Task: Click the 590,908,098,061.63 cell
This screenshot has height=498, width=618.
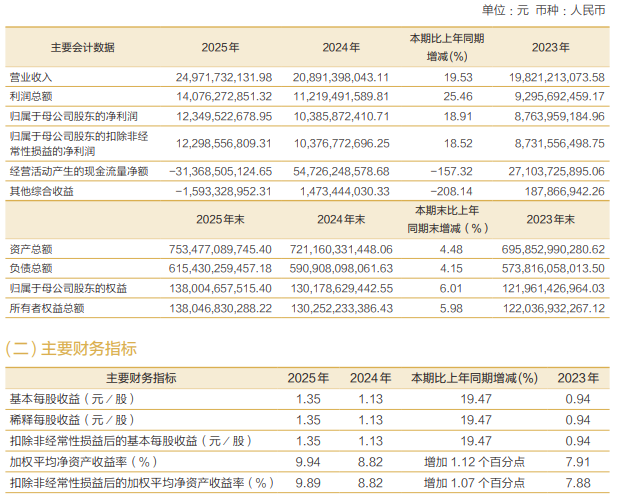Action: pos(341,269)
